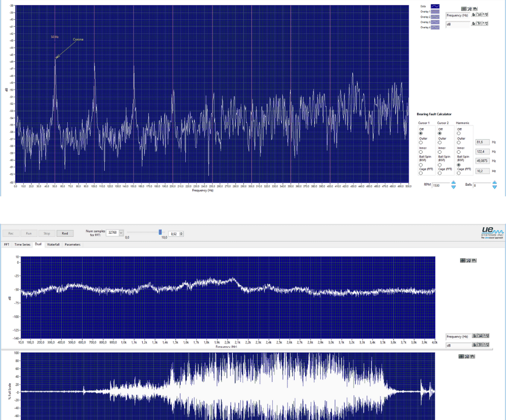Autoscale Y axis once beside lower dB field
506x420 pixels.
click(x=480, y=345)
